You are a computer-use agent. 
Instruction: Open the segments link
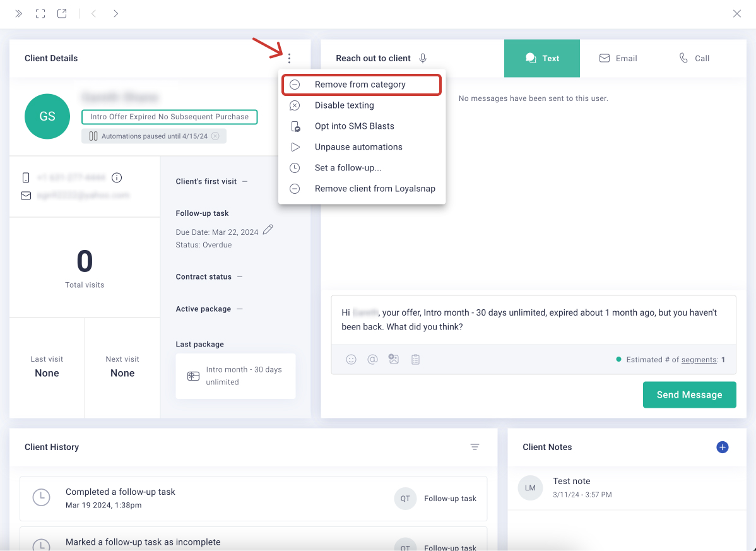pyautogui.click(x=699, y=360)
